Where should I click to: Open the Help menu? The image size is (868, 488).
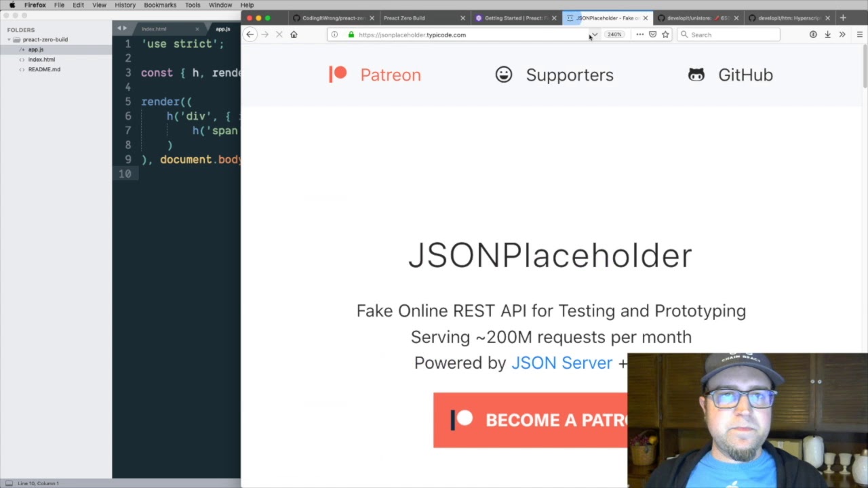(247, 5)
